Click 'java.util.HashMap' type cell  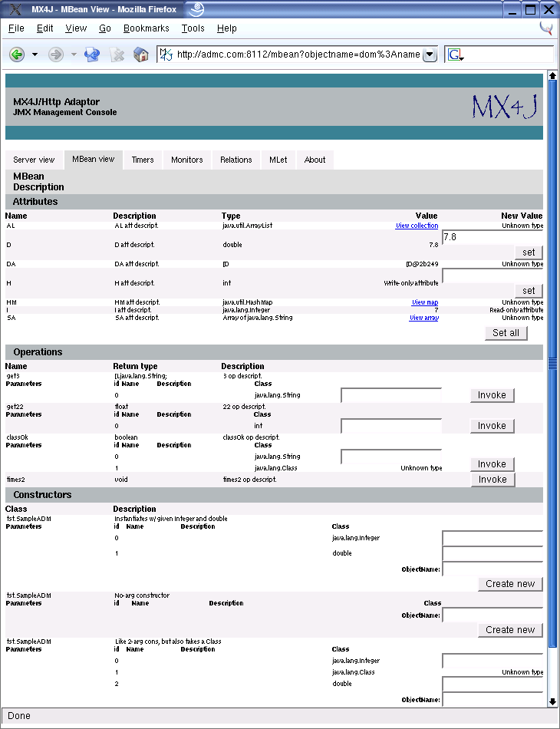[248, 302]
